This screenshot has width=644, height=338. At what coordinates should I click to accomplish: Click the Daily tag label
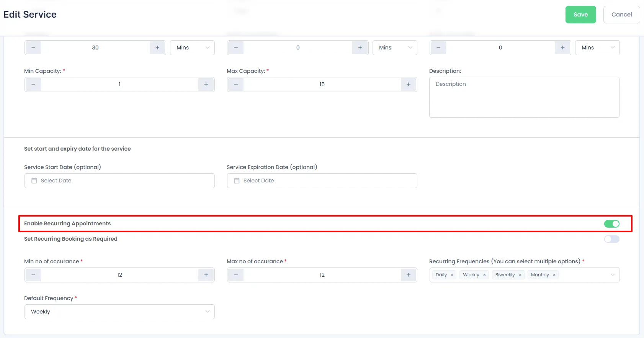441,275
